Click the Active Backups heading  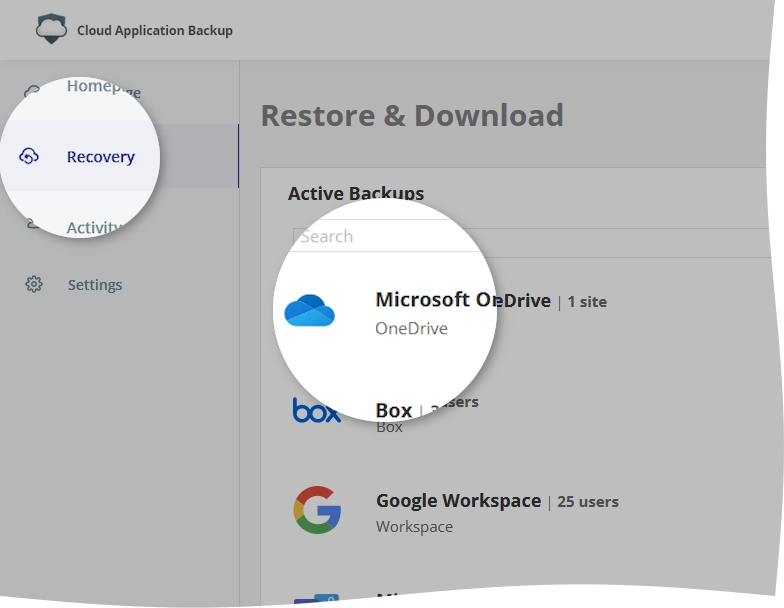point(356,194)
